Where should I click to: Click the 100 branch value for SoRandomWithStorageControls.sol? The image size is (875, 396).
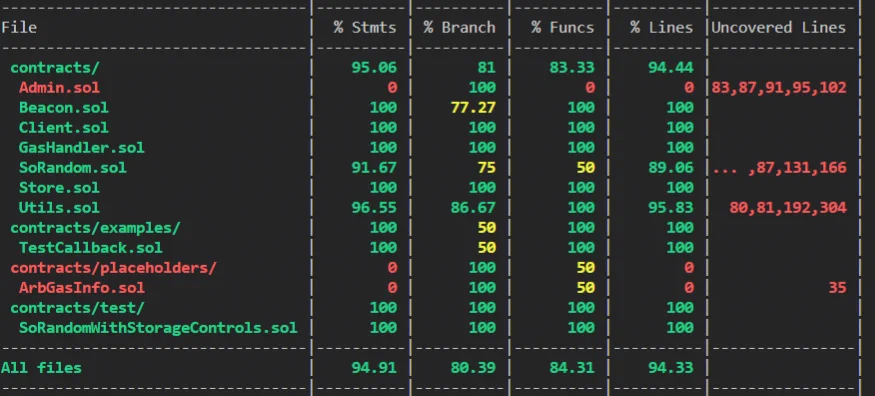(482, 328)
